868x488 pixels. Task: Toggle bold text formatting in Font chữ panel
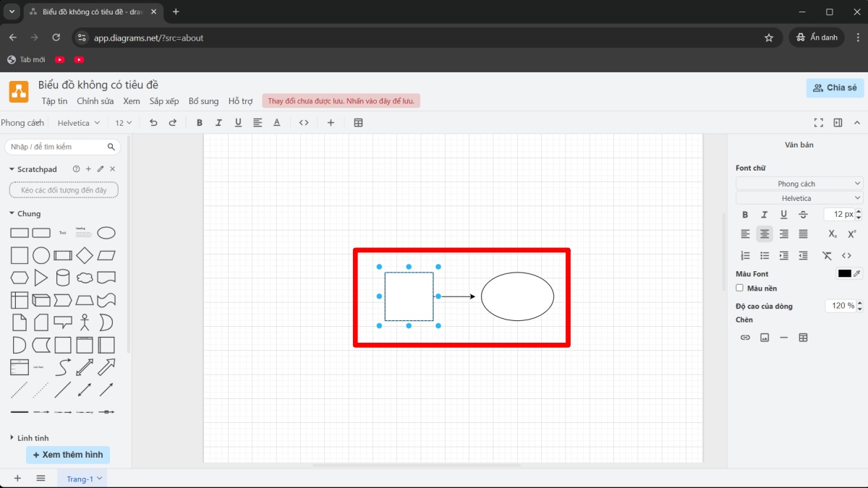pyautogui.click(x=745, y=214)
